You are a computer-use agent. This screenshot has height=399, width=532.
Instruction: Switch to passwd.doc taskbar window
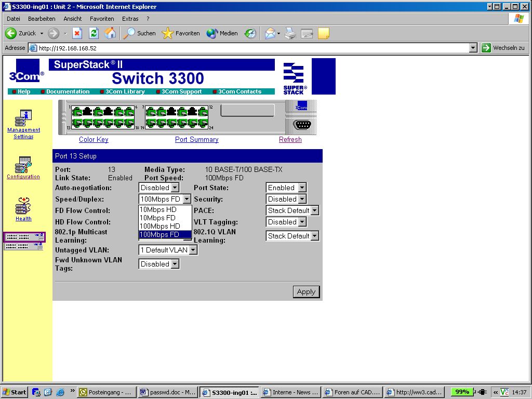click(168, 392)
